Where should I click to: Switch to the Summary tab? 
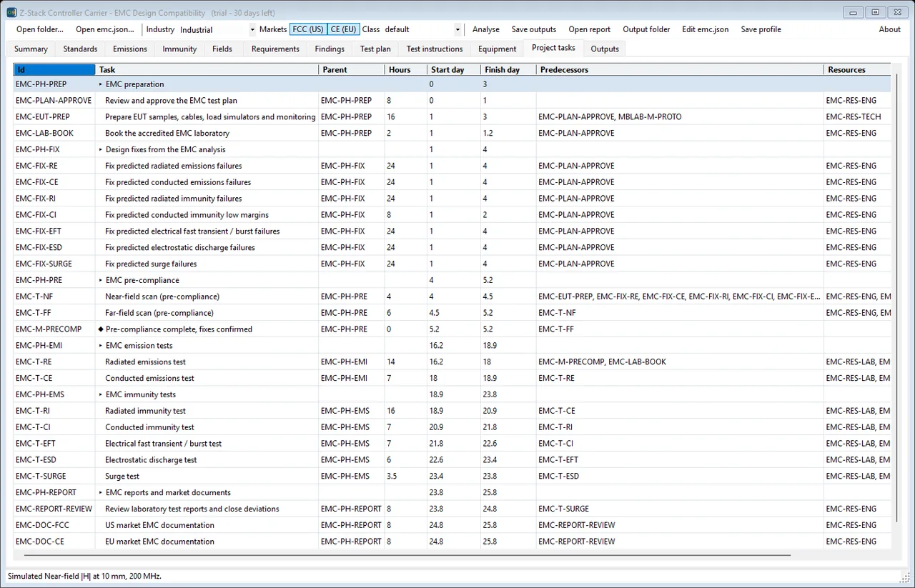[31, 49]
